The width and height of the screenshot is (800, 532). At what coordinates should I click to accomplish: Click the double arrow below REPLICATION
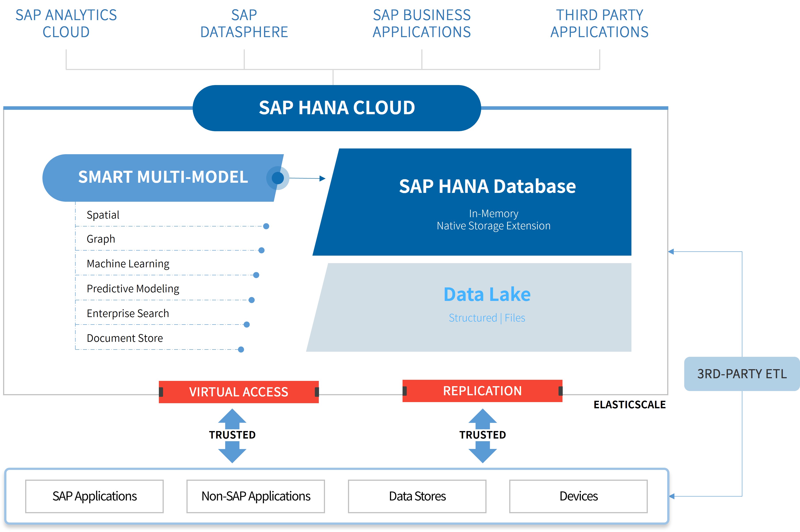tap(483, 436)
